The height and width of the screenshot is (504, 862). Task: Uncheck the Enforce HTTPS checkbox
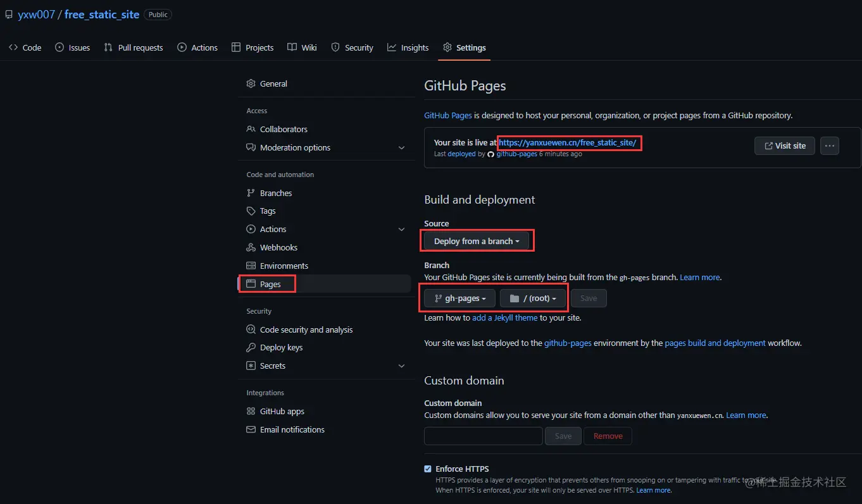[x=428, y=469]
